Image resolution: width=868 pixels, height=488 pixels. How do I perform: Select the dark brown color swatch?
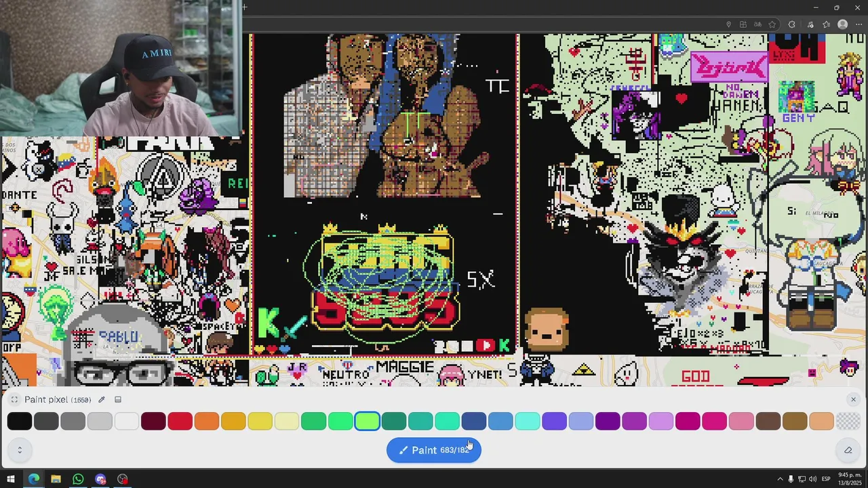[x=768, y=421]
